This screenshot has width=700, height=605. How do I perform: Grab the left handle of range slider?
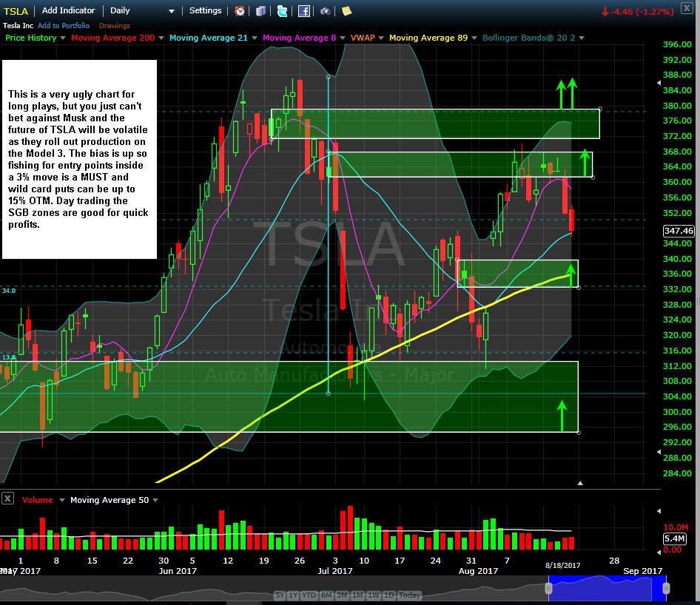coord(548,589)
